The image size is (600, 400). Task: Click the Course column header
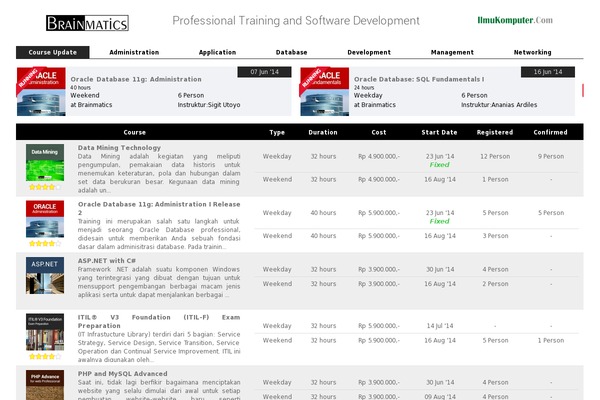(135, 132)
